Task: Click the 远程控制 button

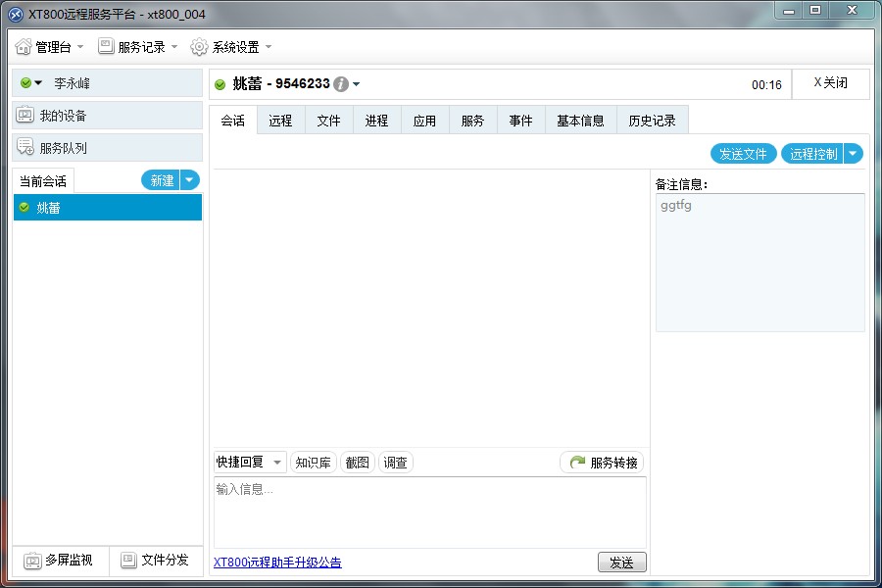Action: tap(812, 154)
